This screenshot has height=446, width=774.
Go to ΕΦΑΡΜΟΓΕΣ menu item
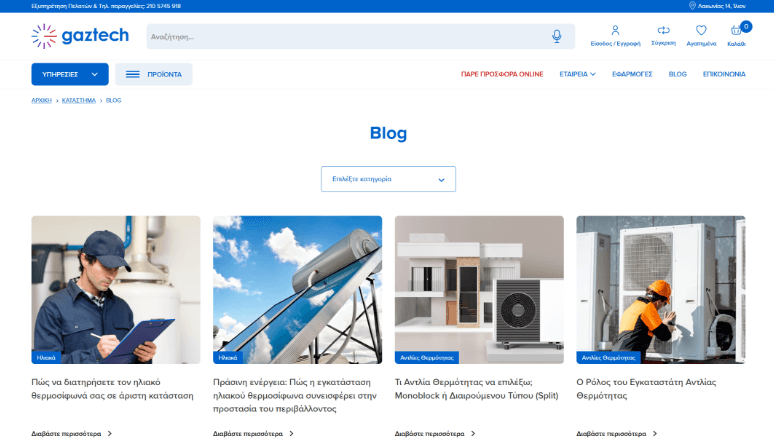[631, 74]
